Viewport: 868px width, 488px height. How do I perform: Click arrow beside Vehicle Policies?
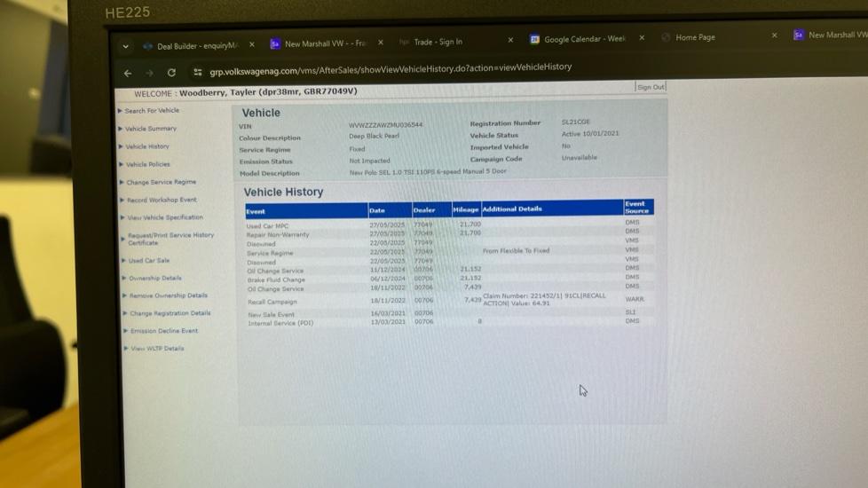tap(122, 164)
